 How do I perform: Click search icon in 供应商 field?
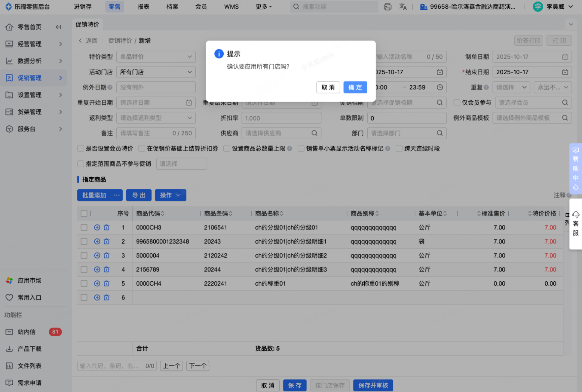(x=314, y=133)
